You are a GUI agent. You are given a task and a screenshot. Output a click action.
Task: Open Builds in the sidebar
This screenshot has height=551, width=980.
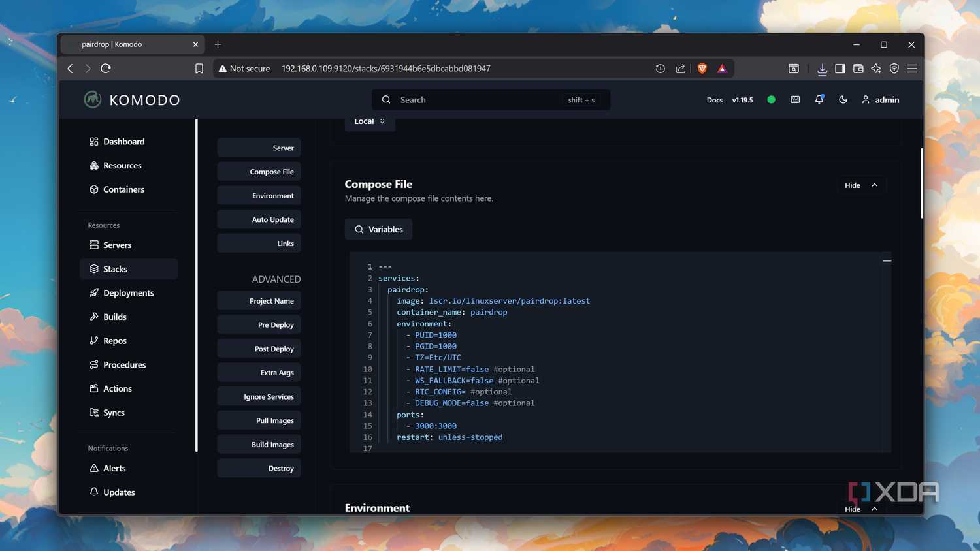(x=128, y=317)
